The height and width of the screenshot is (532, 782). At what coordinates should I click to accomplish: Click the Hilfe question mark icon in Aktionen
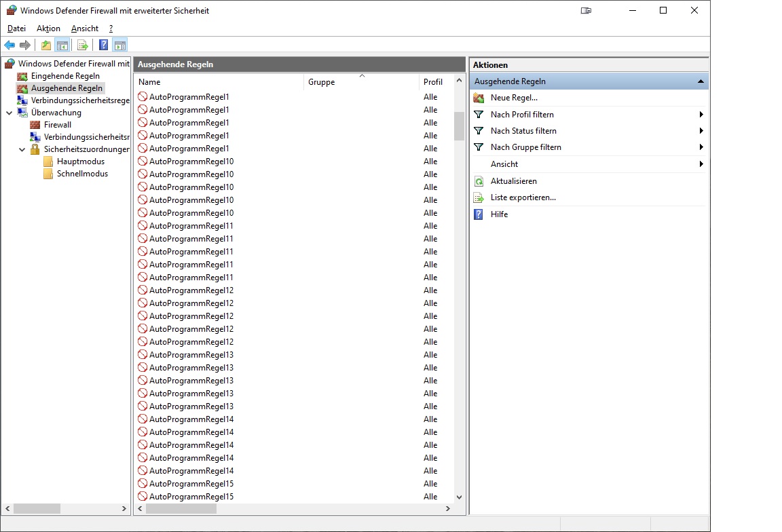[479, 214]
